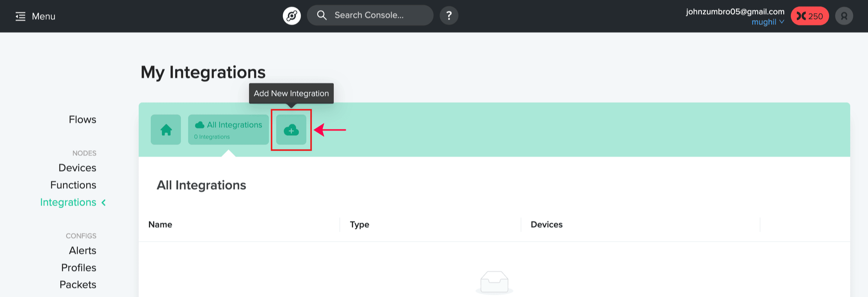Image resolution: width=868 pixels, height=297 pixels.
Task: Click the NODES section label
Action: [x=84, y=153]
